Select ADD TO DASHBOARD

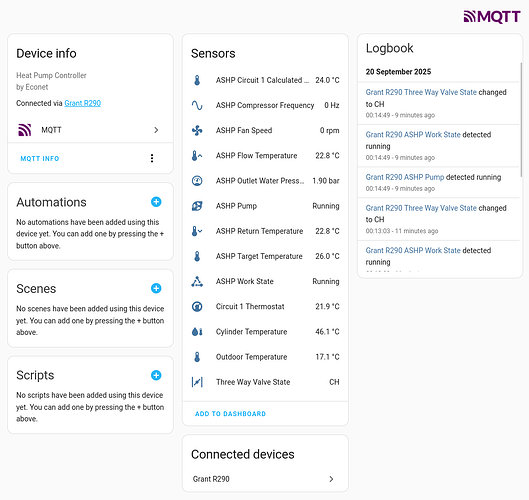230,414
